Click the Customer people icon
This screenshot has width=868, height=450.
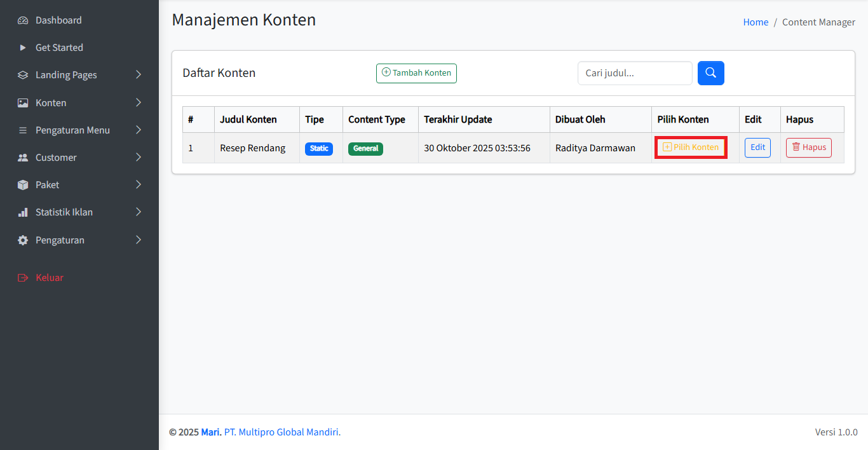pos(23,158)
